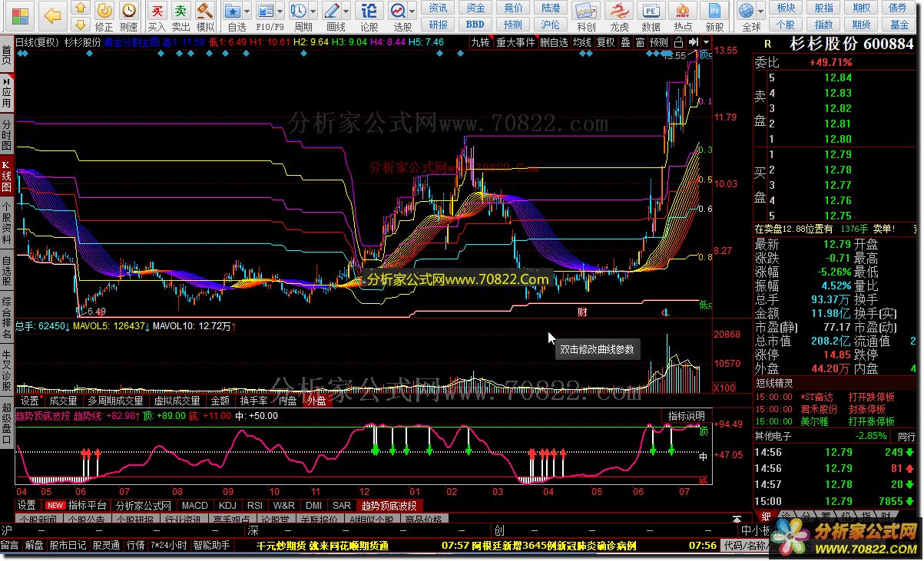Viewport: 924px width, 561px height.
Task: Switch to MACD indicator tab
Action: (x=194, y=506)
